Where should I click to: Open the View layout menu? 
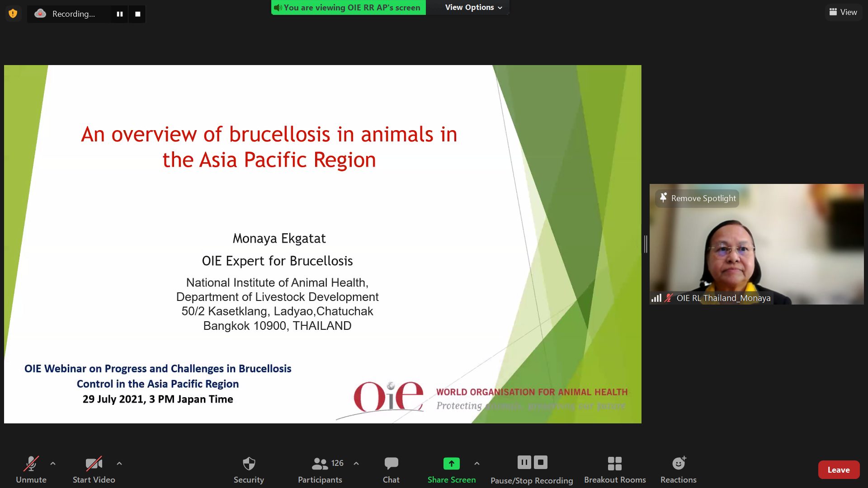coord(843,12)
